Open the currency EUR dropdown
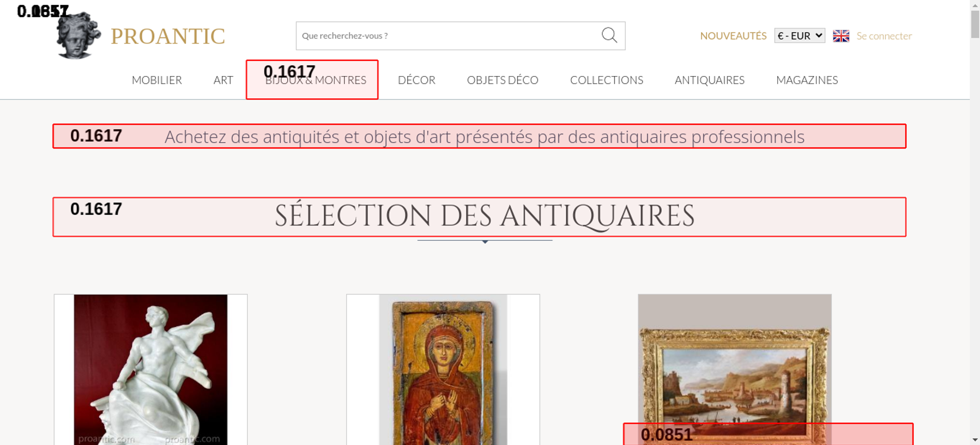 [799, 36]
